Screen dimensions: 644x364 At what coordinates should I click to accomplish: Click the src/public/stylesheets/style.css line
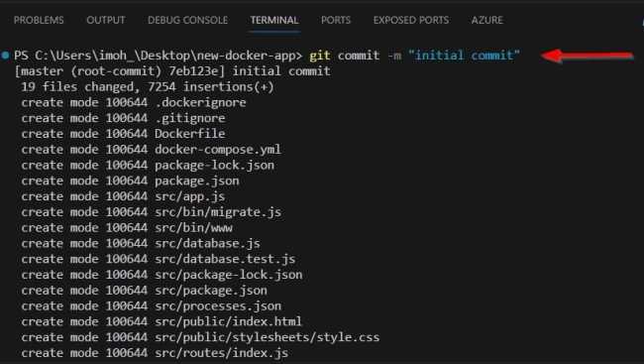(x=200, y=337)
